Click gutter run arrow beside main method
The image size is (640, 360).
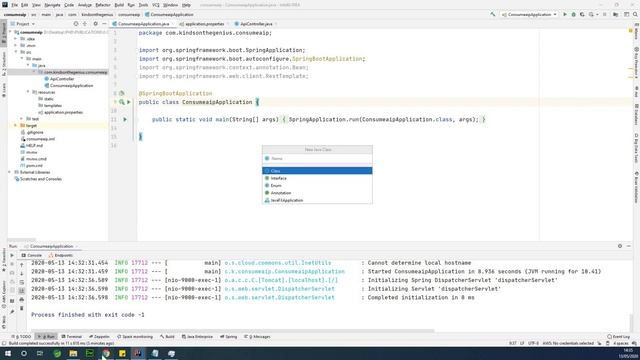[125, 119]
